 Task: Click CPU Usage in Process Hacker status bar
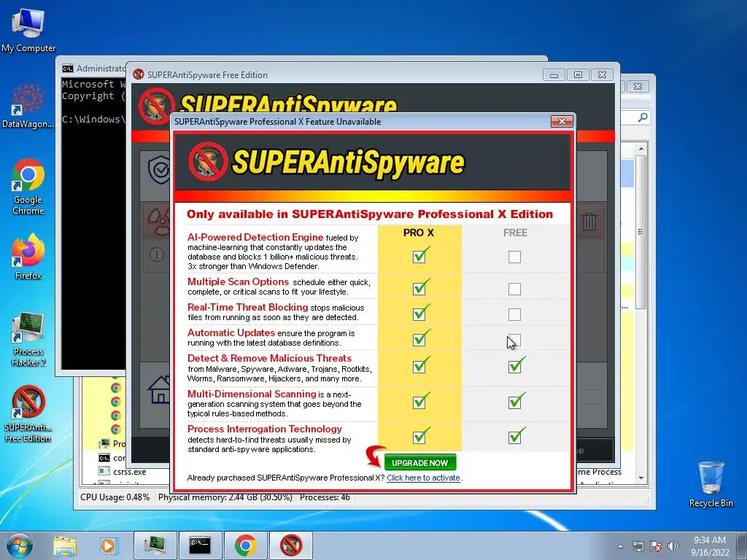click(115, 497)
